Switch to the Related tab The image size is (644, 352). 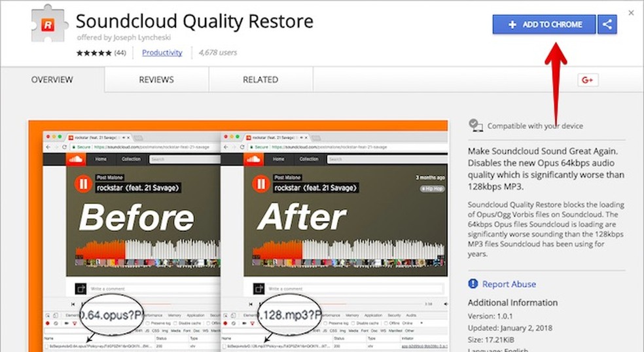[x=260, y=80]
